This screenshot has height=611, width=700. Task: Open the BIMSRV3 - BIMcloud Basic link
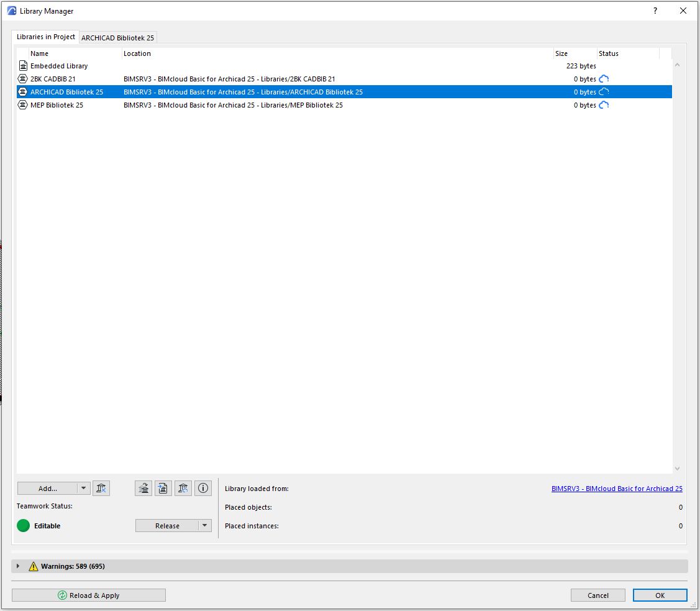(x=616, y=489)
